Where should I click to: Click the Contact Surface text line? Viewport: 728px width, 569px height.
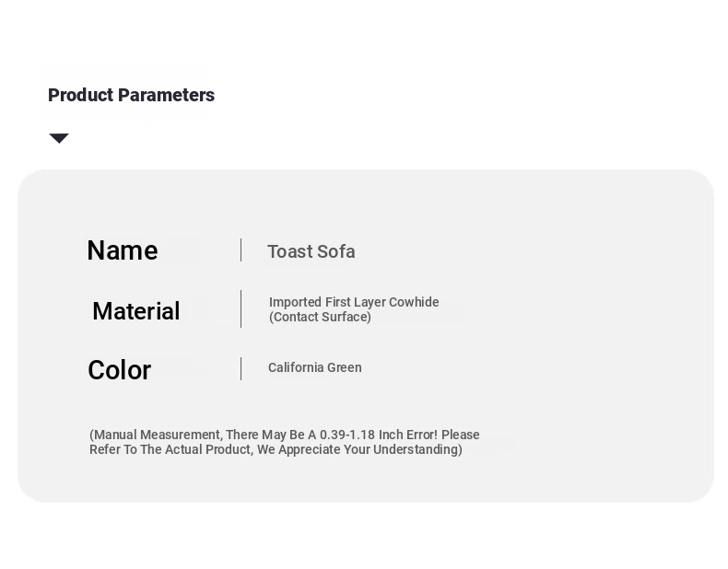(x=320, y=317)
